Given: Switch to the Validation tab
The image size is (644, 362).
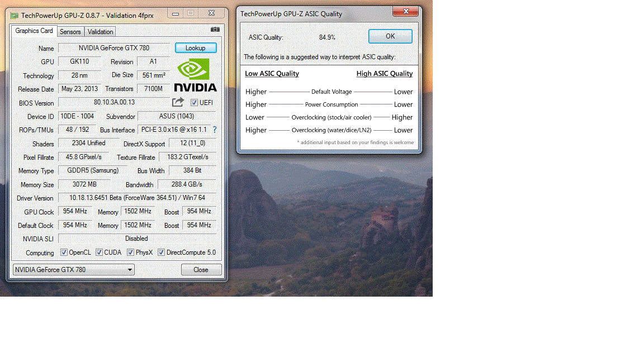Looking at the screenshot, I should coord(100,32).
